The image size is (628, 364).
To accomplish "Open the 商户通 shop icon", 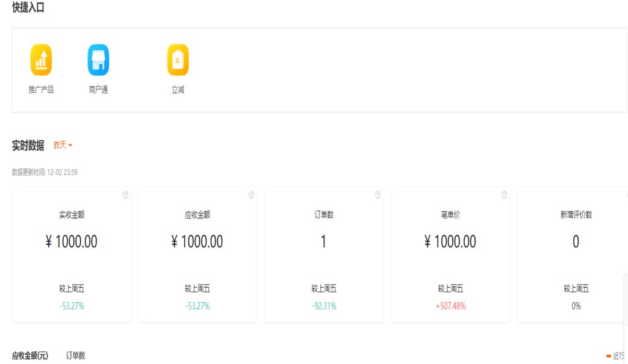I will pyautogui.click(x=98, y=60).
